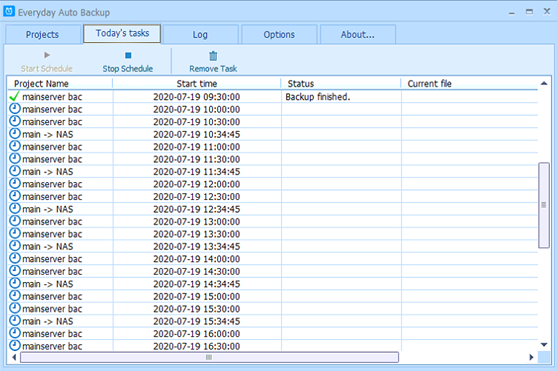Sort by Start time column header
557x371 pixels.
[x=197, y=84]
